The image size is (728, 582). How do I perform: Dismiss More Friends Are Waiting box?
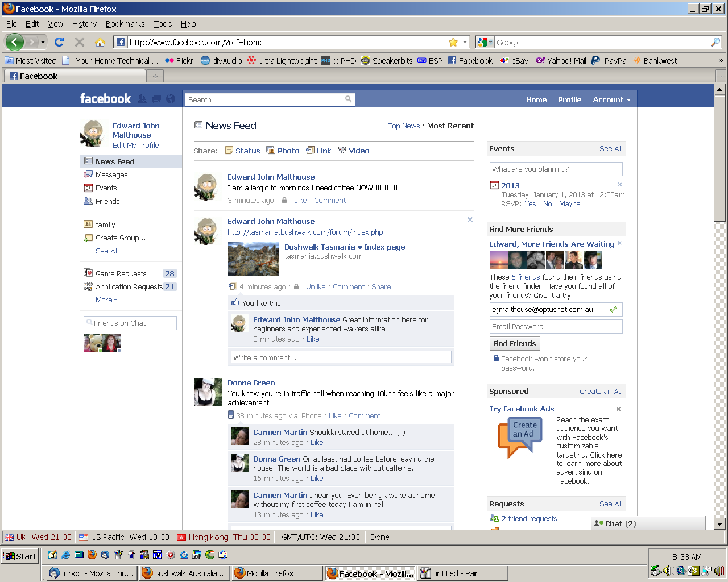coord(619,243)
